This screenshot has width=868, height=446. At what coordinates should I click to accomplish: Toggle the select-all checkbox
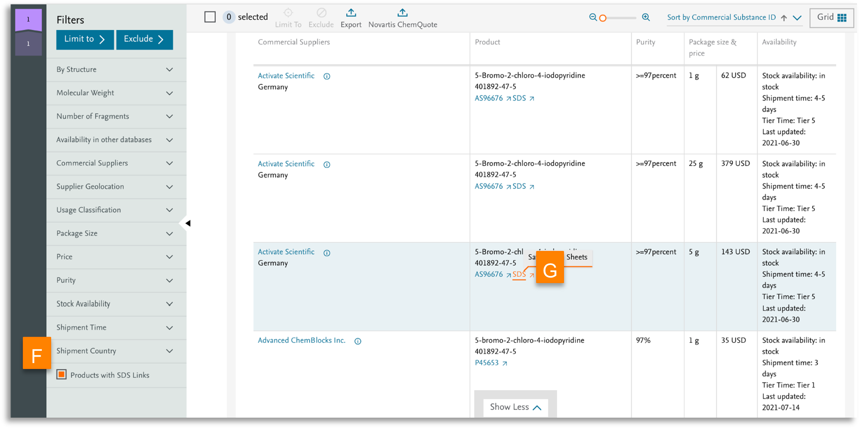tap(210, 17)
